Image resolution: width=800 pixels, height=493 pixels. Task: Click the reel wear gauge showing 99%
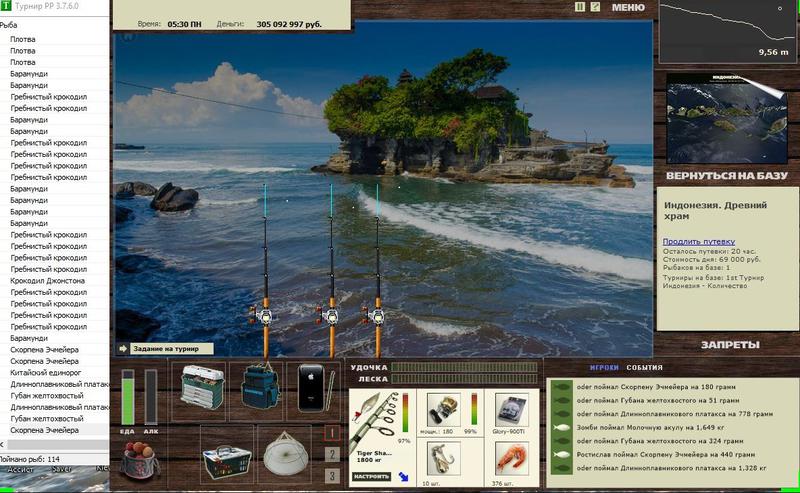tap(474, 409)
